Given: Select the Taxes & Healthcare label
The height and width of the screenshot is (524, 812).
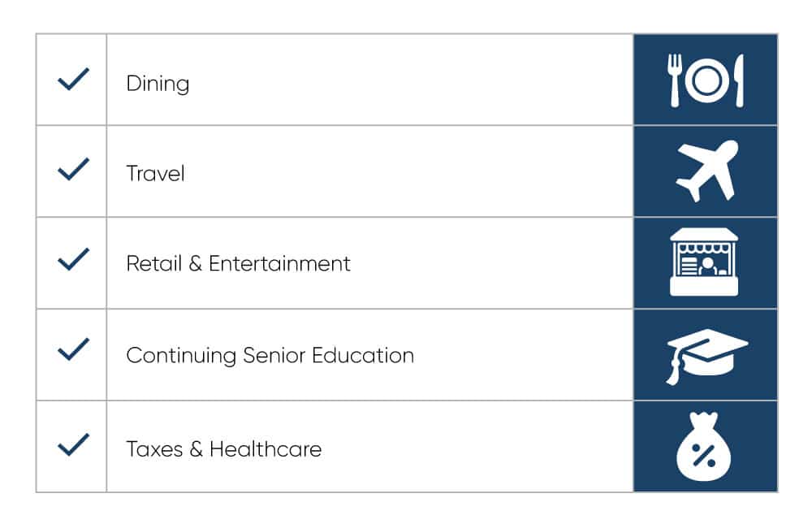Looking at the screenshot, I should 224,448.
